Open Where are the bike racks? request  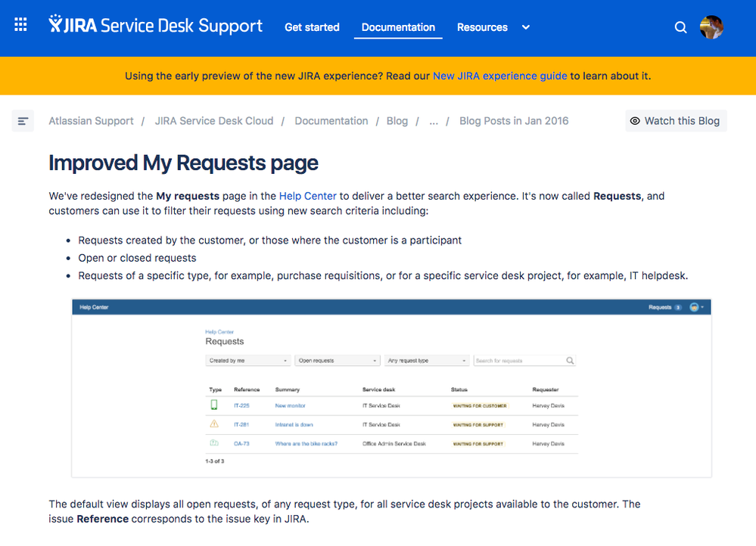pos(306,444)
